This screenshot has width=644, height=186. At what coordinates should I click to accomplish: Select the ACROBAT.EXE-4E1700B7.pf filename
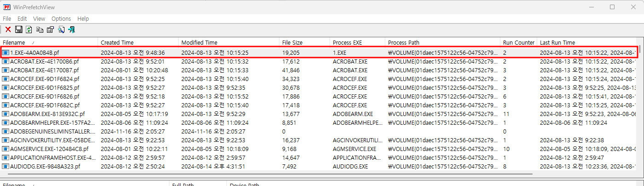click(x=44, y=70)
